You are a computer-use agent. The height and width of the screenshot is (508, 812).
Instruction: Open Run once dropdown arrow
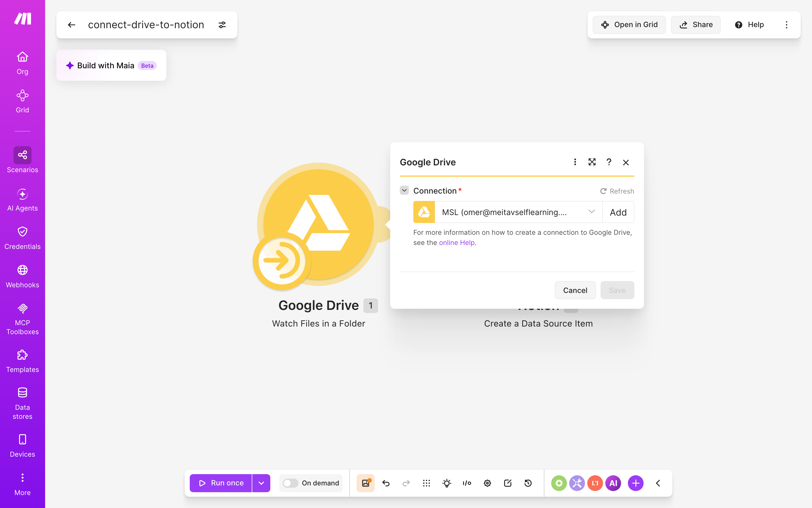tap(261, 483)
